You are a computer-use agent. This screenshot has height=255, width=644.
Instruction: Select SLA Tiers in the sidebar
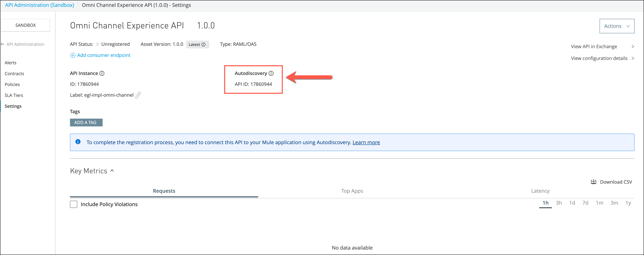coord(14,95)
